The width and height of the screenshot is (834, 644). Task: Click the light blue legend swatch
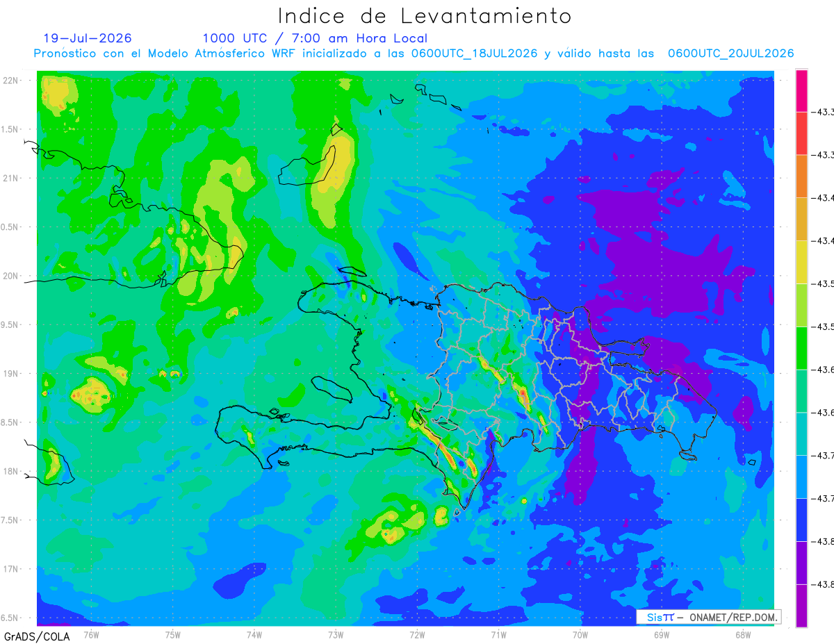[x=801, y=477]
